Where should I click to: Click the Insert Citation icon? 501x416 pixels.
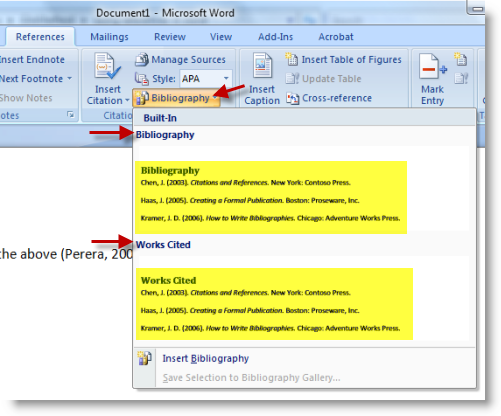(x=107, y=66)
